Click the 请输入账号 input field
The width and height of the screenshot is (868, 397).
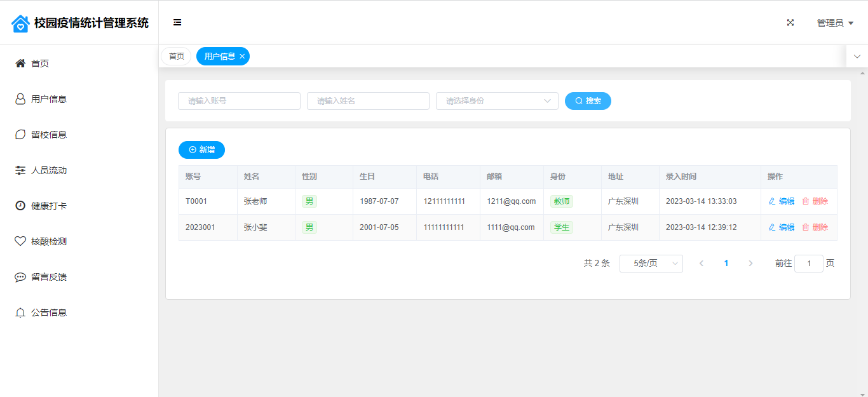tap(239, 101)
